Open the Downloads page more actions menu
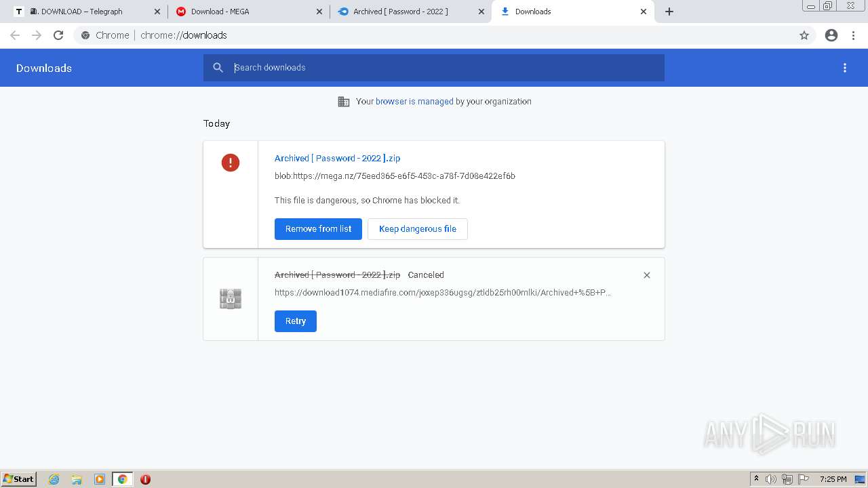This screenshot has height=488, width=868. [845, 68]
